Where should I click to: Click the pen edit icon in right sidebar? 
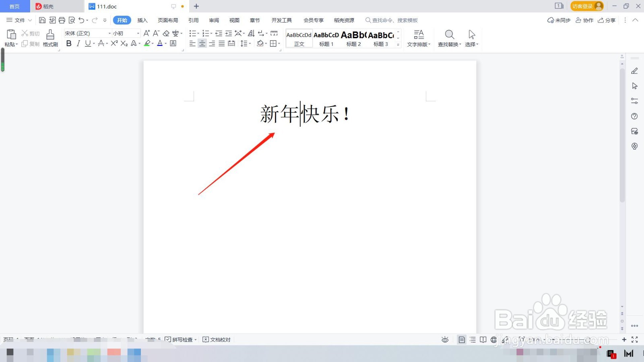tap(635, 71)
